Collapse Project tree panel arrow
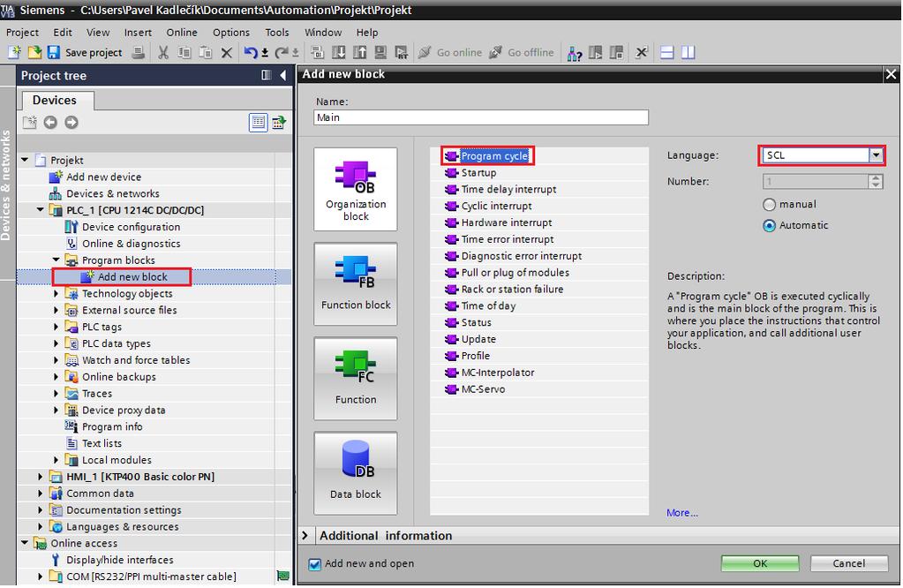This screenshot has width=903, height=588. 282,75
